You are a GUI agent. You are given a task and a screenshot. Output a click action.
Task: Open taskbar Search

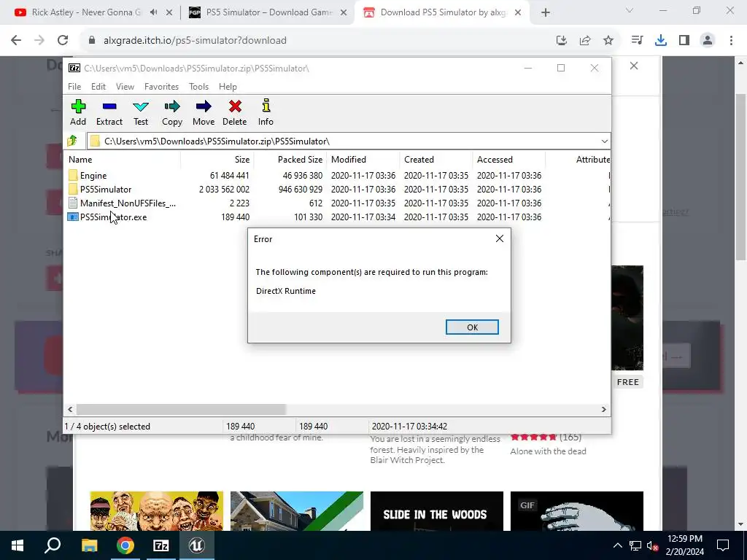pos(53,545)
